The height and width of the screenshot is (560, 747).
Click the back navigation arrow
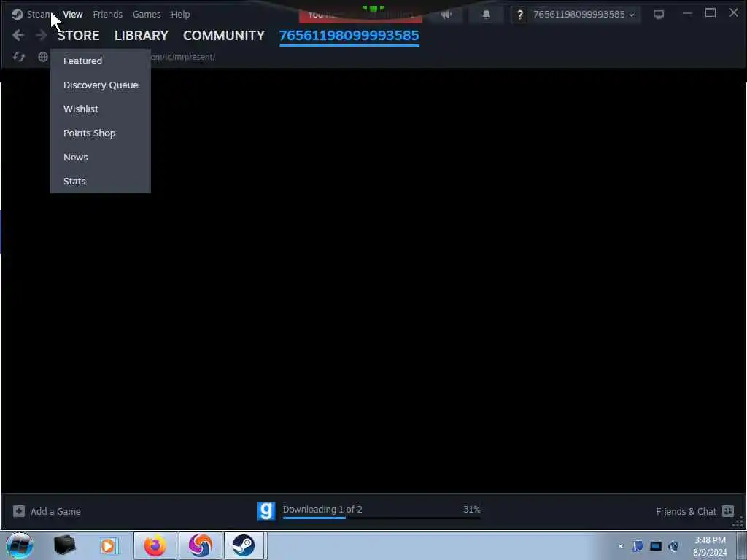point(18,35)
